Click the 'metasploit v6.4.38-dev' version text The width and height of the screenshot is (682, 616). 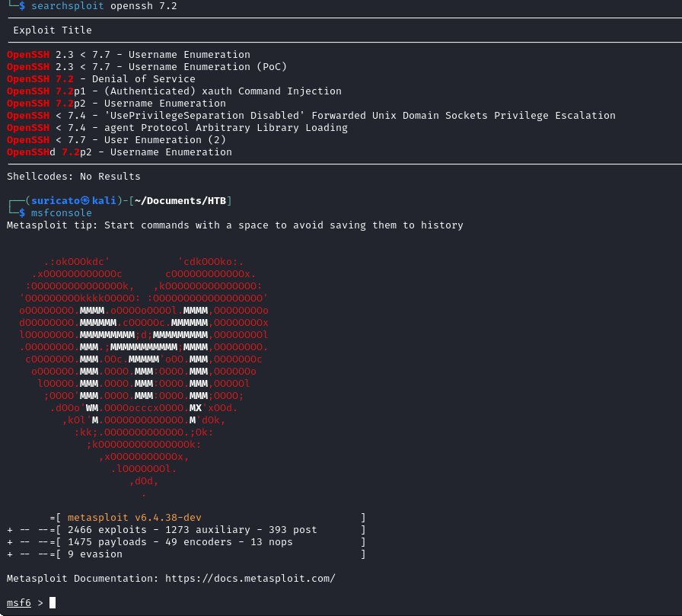point(135,518)
